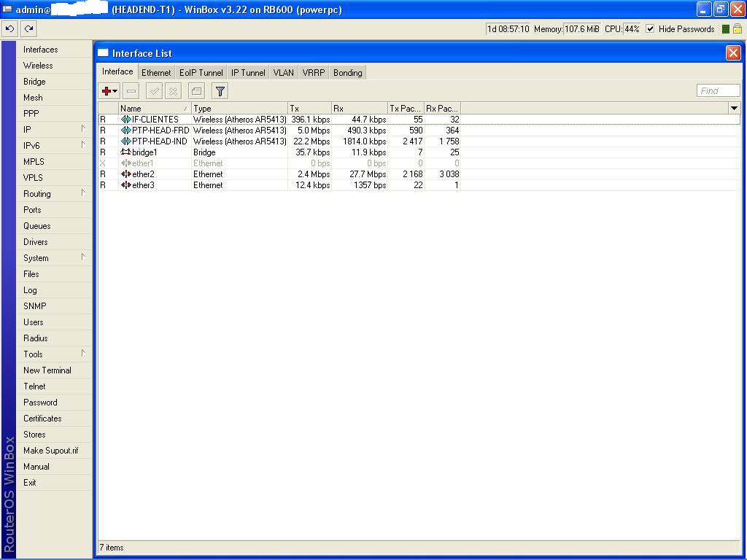Click Exit in the sidebar menu
Image resolution: width=747 pixels, height=560 pixels.
pos(54,483)
